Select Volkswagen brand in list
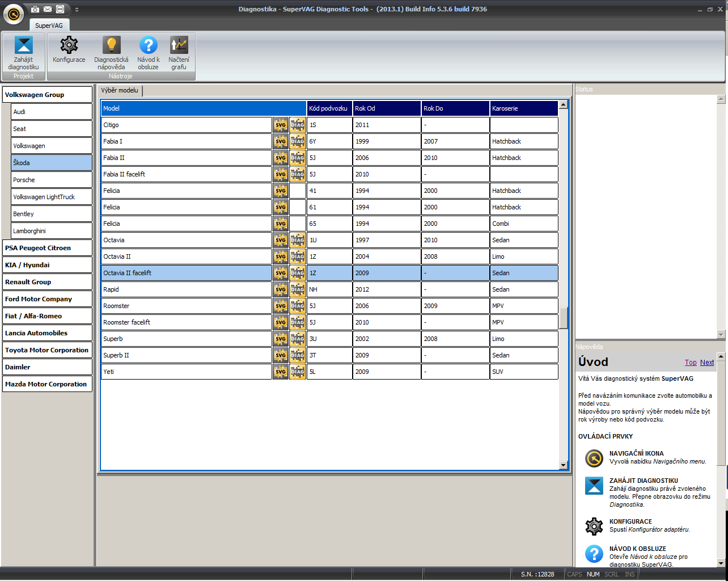This screenshot has width=728, height=581. [52, 146]
